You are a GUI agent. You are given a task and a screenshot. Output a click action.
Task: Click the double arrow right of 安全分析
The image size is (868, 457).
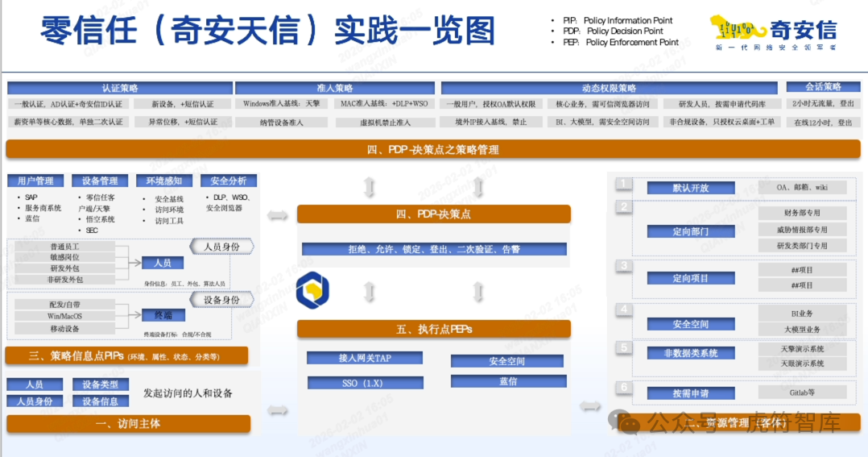[278, 214]
